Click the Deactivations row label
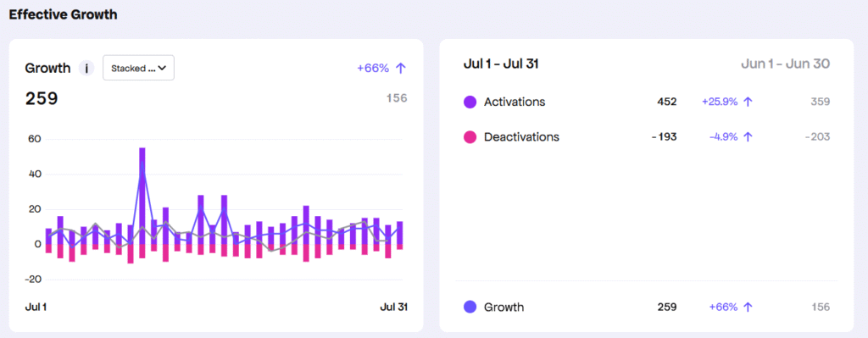 coord(521,136)
